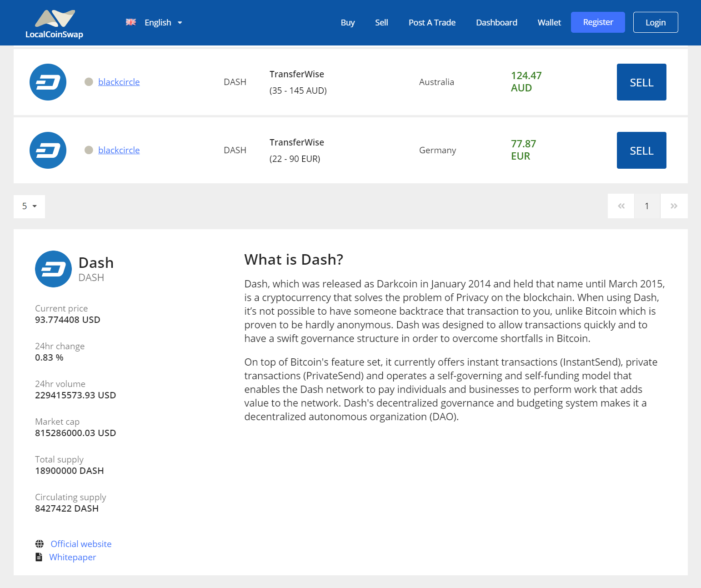Click the LocalCoinSwap logo
Screen dimensions: 701x588
pos(54,23)
